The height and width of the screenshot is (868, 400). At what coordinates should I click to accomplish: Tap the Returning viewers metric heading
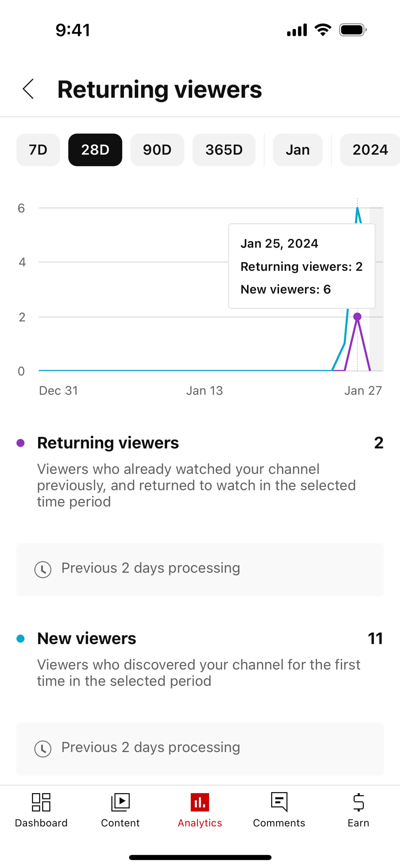pos(108,443)
